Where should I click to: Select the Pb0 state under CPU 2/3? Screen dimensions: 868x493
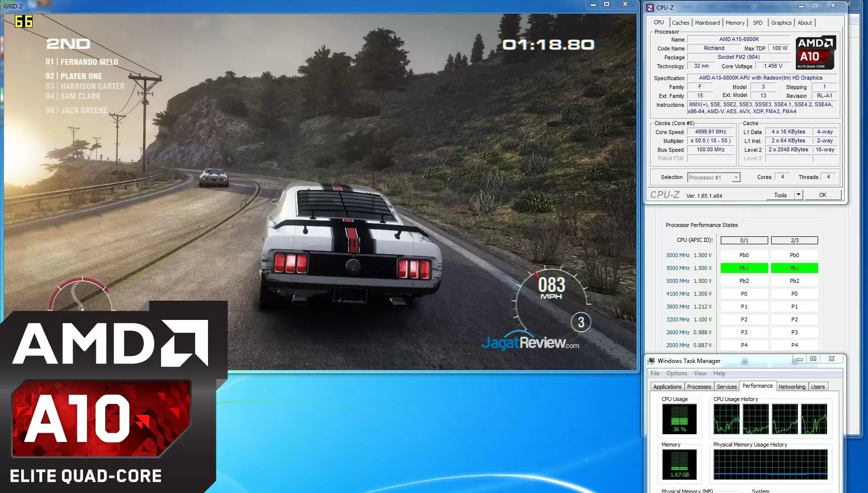click(794, 255)
